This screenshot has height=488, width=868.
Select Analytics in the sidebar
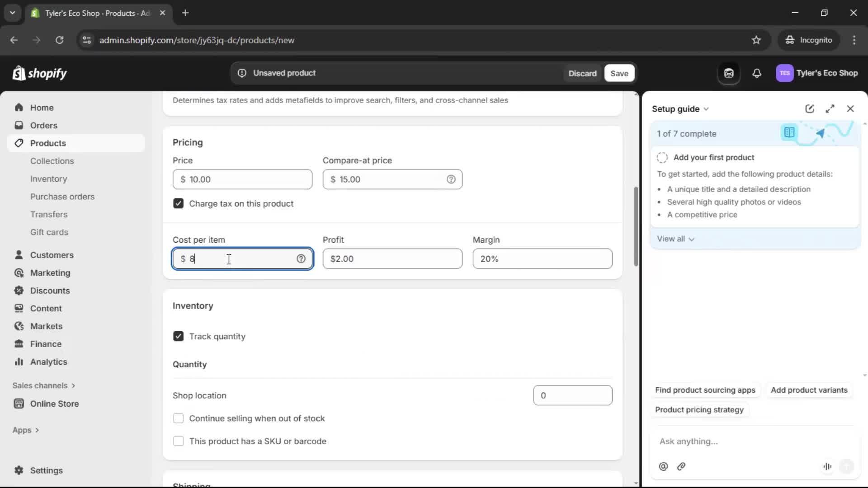point(48,361)
